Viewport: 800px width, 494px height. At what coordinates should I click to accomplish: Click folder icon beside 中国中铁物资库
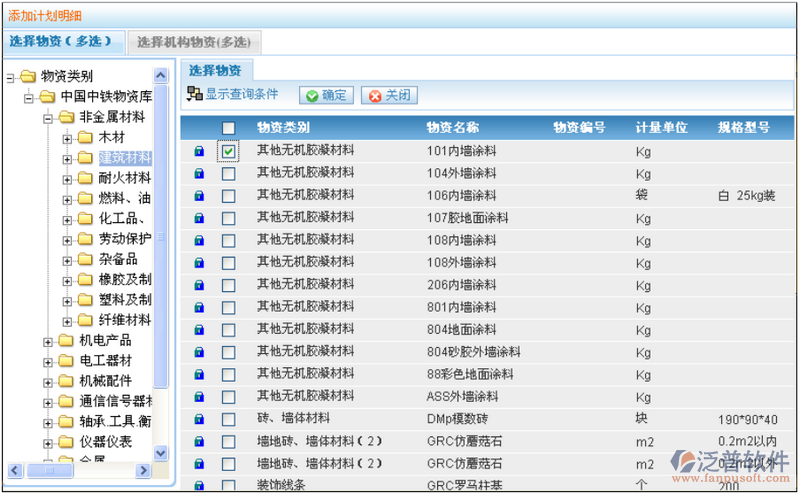(x=47, y=97)
